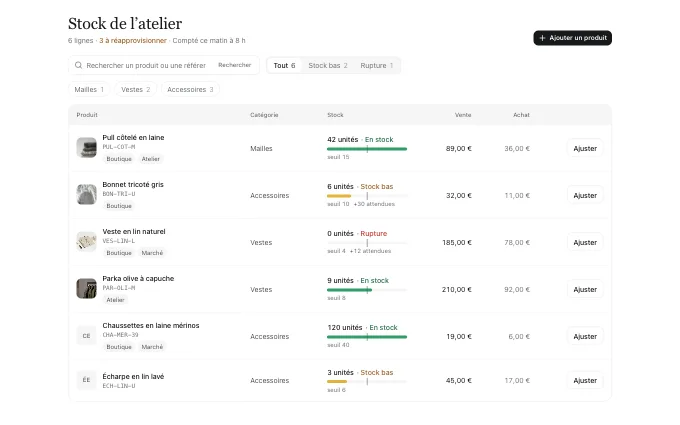
Task: Open the Veste en lin naturel thumbnail
Action: point(86,242)
